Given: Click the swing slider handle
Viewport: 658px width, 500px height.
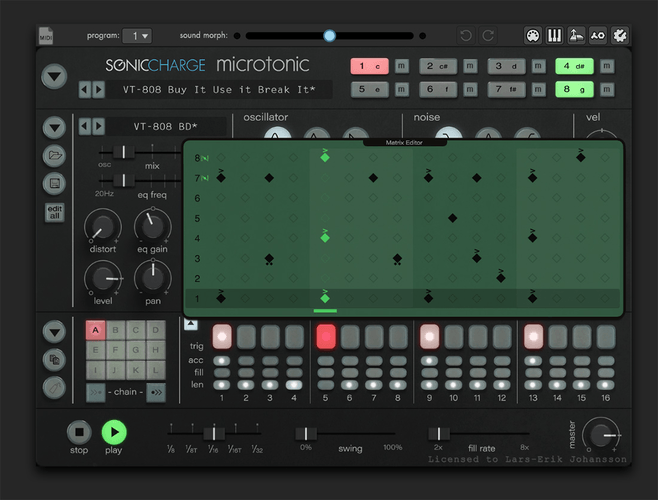Looking at the screenshot, I should tap(306, 433).
